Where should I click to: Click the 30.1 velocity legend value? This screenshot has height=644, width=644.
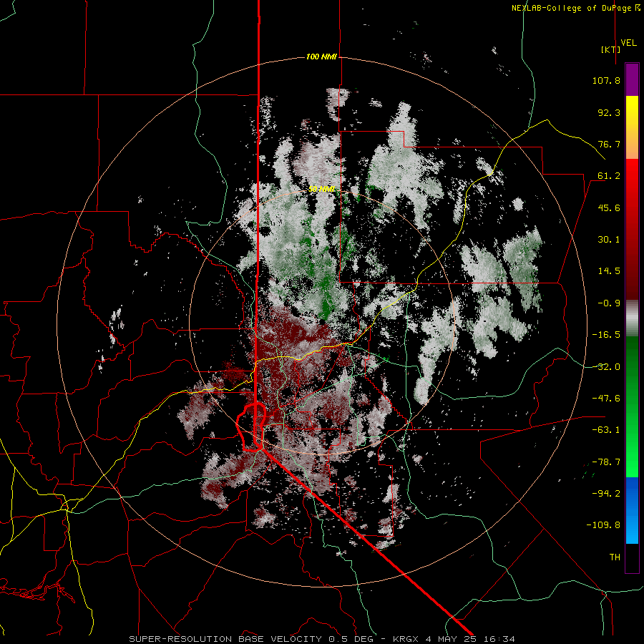(609, 240)
